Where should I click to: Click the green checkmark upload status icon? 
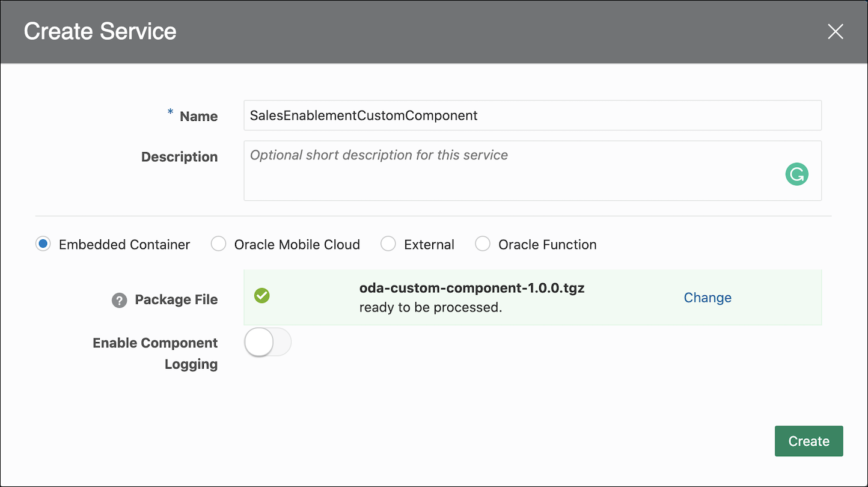click(262, 295)
